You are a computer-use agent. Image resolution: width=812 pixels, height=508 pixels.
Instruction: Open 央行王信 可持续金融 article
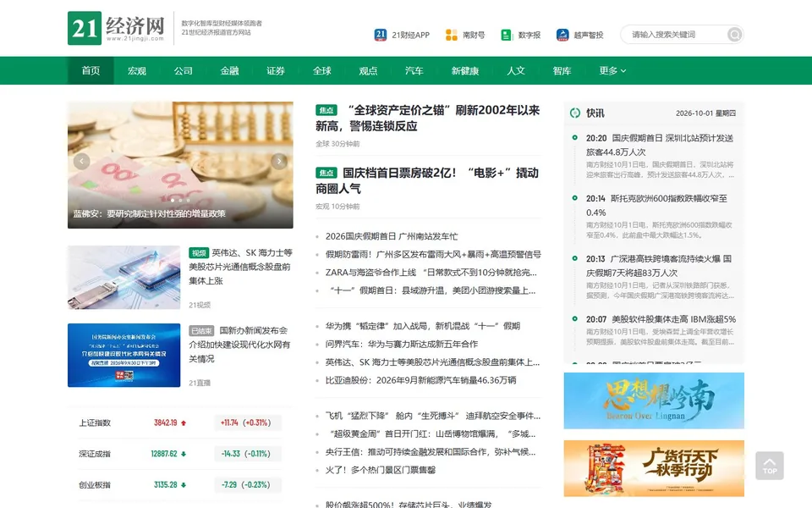431,452
